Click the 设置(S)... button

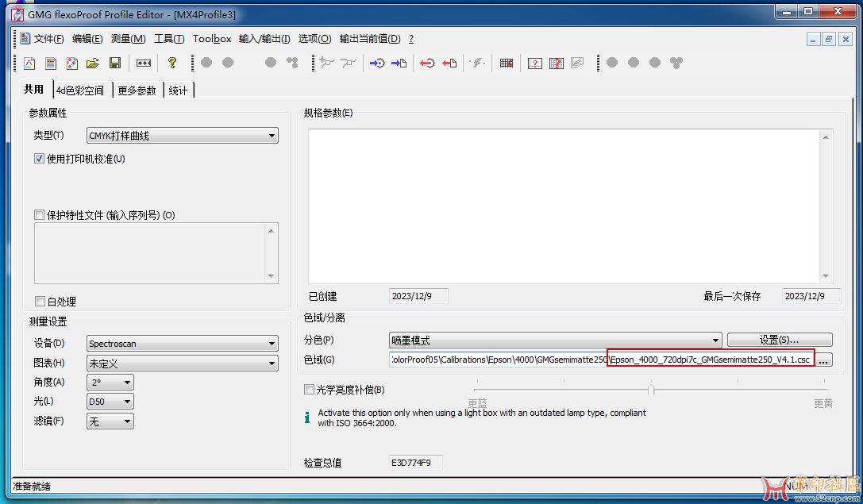click(x=780, y=340)
